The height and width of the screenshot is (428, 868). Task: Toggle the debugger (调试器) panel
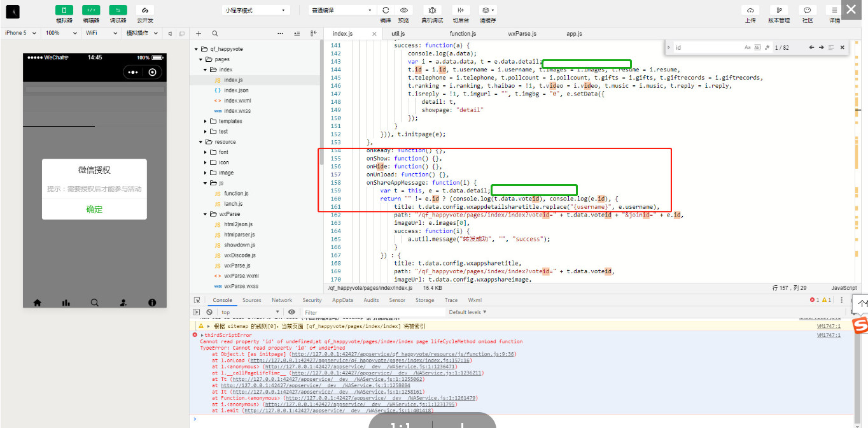coord(118,10)
